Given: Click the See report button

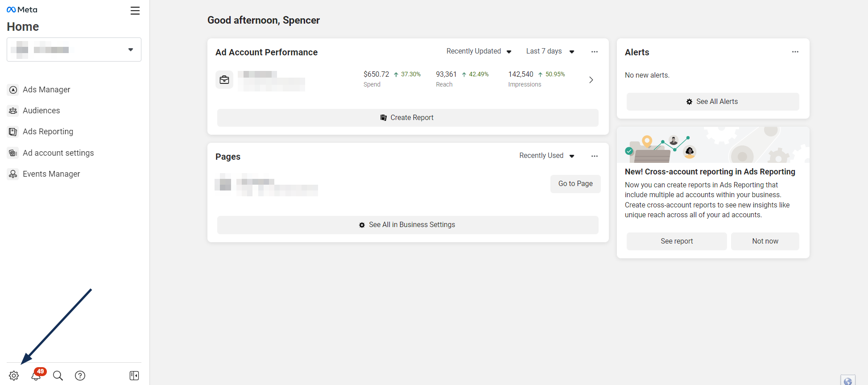Looking at the screenshot, I should 677,241.
